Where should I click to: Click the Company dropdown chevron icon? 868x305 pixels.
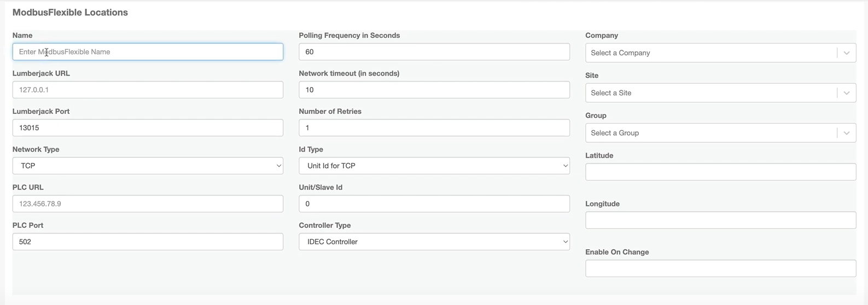tap(847, 53)
